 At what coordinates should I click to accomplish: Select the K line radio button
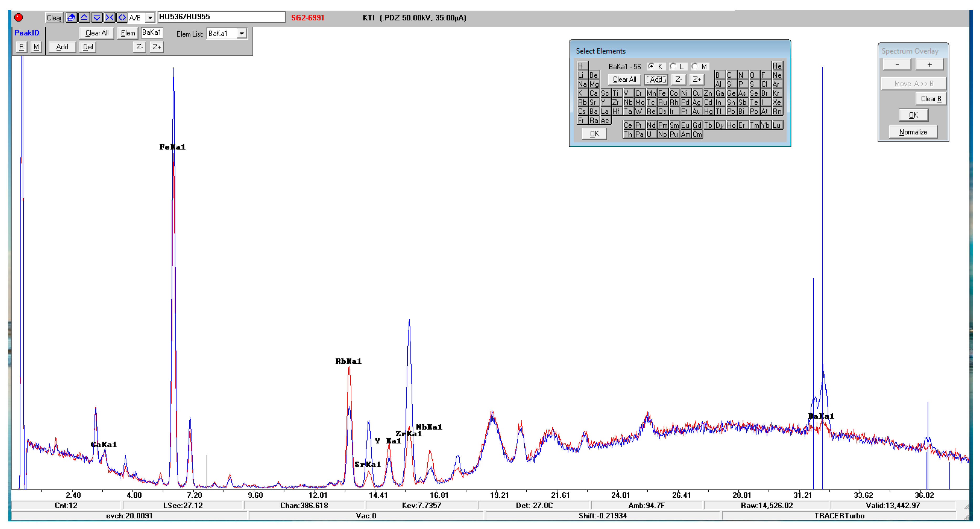[651, 66]
